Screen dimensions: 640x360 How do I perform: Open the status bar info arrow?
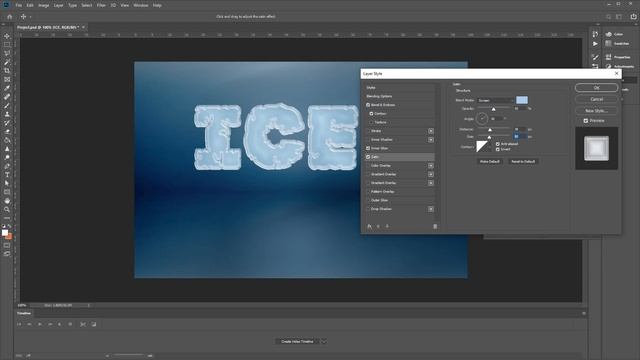[x=89, y=305]
